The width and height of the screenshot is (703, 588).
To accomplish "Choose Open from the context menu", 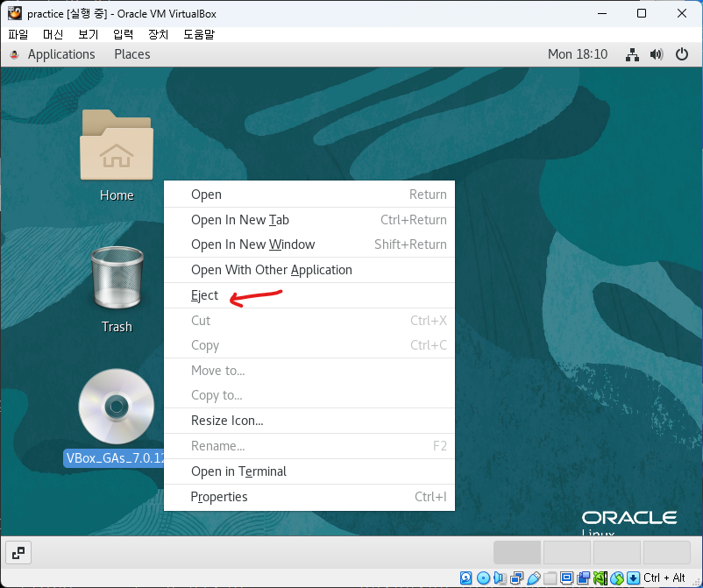I will 309,195.
